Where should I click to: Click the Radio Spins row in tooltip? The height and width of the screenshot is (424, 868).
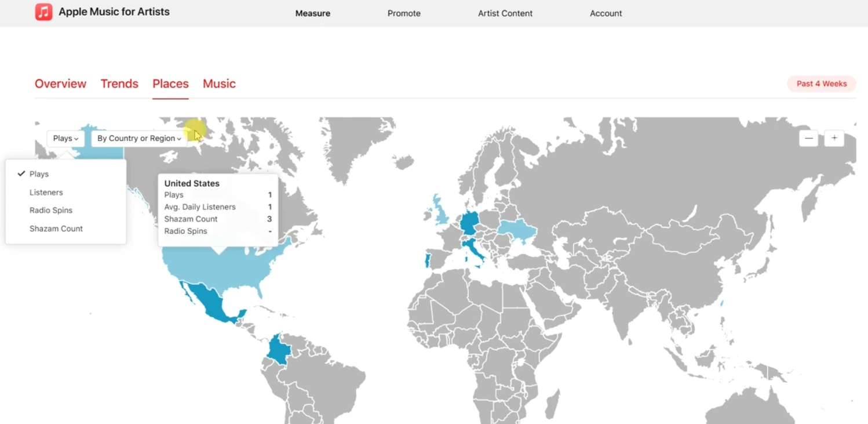point(218,231)
